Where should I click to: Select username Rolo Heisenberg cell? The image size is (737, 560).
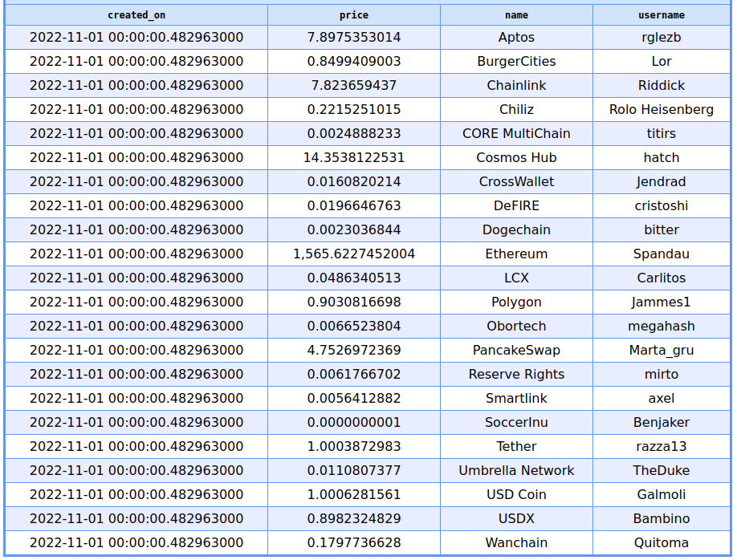pos(662,110)
